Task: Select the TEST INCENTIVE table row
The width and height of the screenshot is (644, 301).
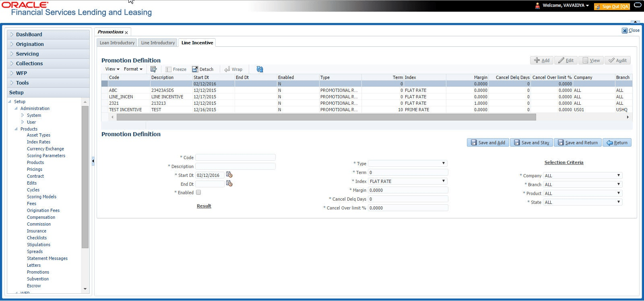Action: pos(367,110)
